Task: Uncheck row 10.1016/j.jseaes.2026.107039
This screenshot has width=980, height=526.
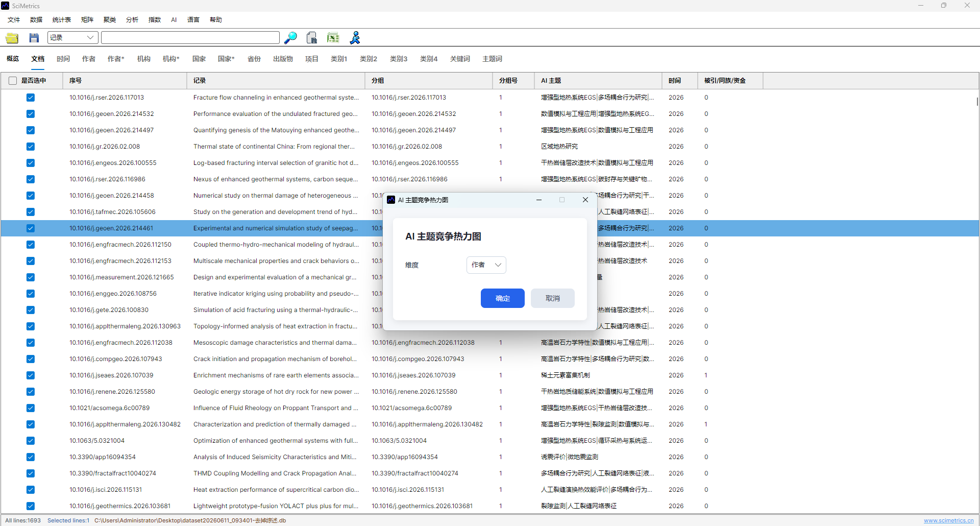Action: 31,375
